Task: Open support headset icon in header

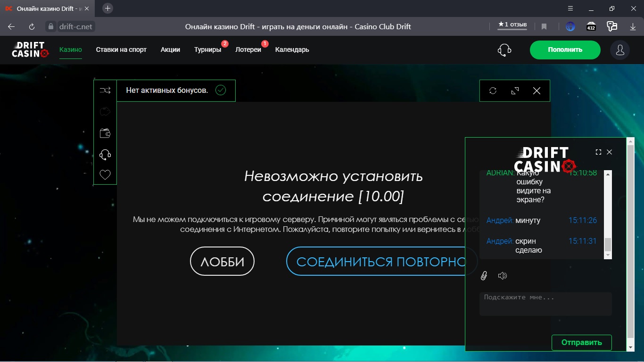Action: coord(504,49)
